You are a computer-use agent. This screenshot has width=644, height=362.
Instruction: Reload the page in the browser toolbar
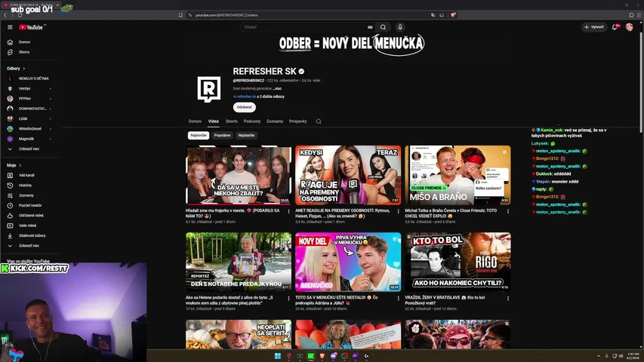20,15
